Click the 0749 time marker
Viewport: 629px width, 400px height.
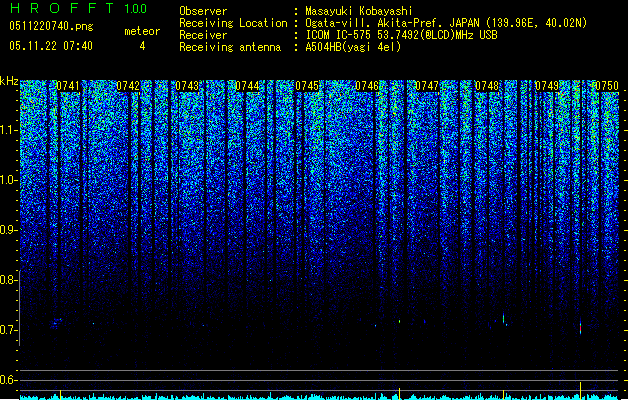[547, 86]
